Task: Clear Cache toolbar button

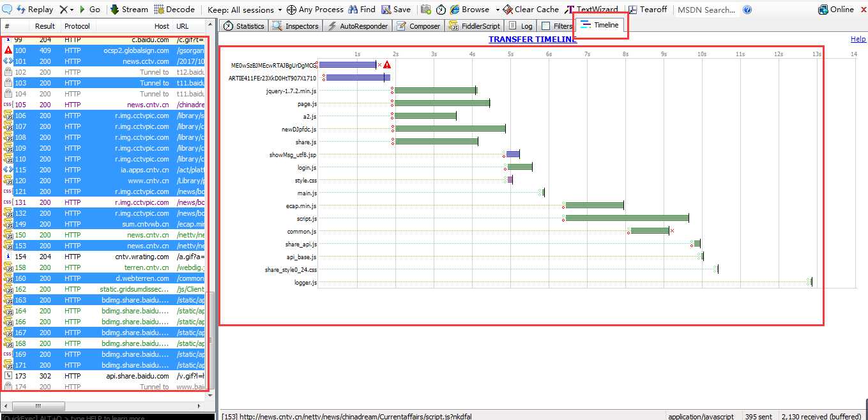Action: pos(531,10)
